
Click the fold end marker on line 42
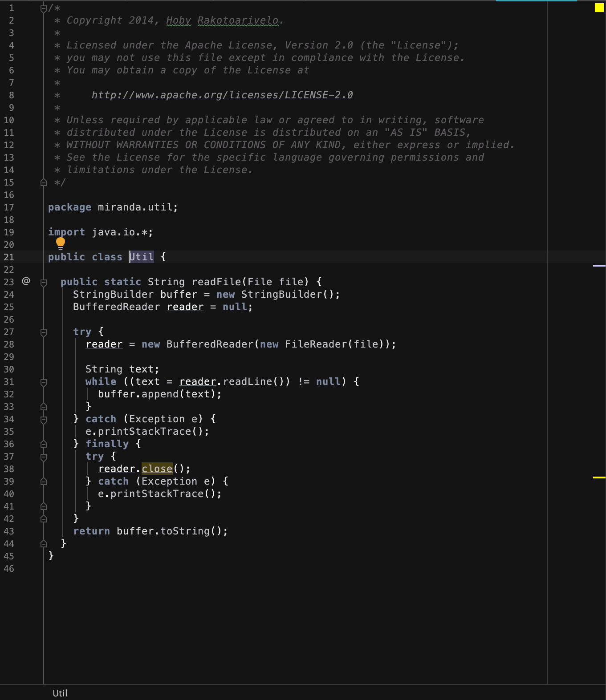44,519
